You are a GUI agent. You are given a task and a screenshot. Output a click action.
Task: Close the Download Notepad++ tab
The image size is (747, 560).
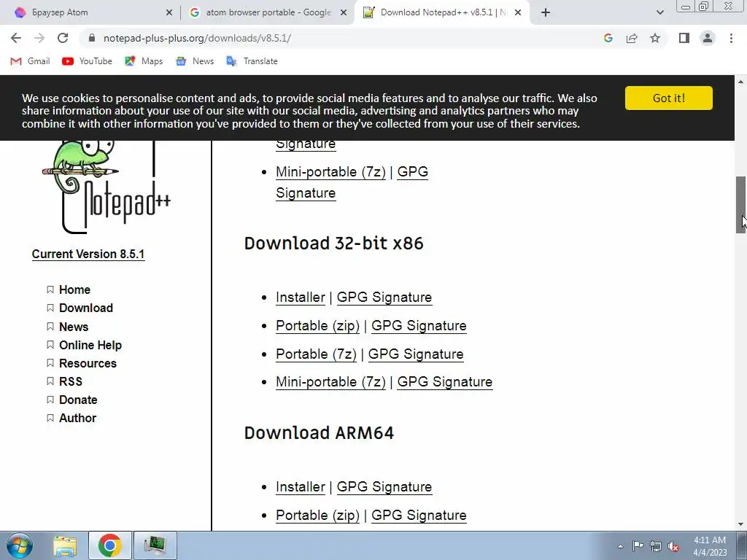click(x=518, y=13)
